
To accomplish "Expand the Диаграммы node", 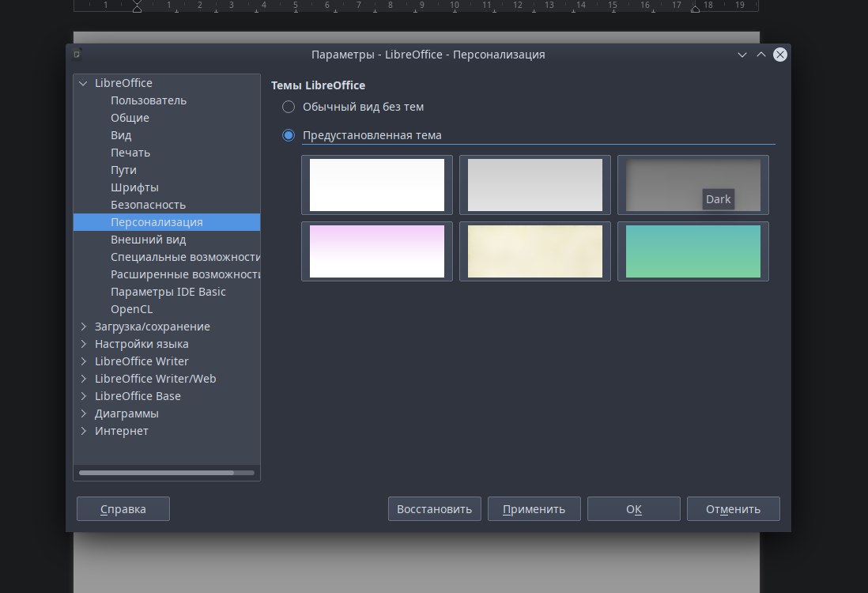I will (83, 414).
